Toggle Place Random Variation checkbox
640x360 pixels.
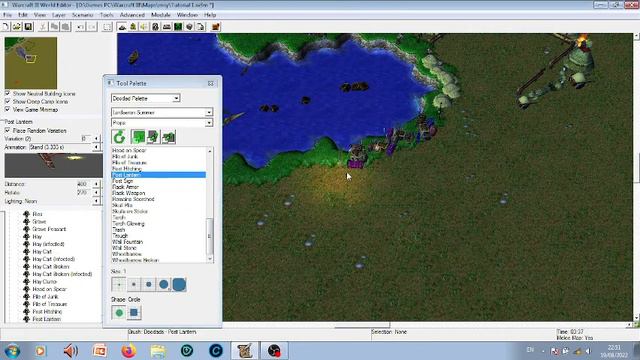pos(7,131)
